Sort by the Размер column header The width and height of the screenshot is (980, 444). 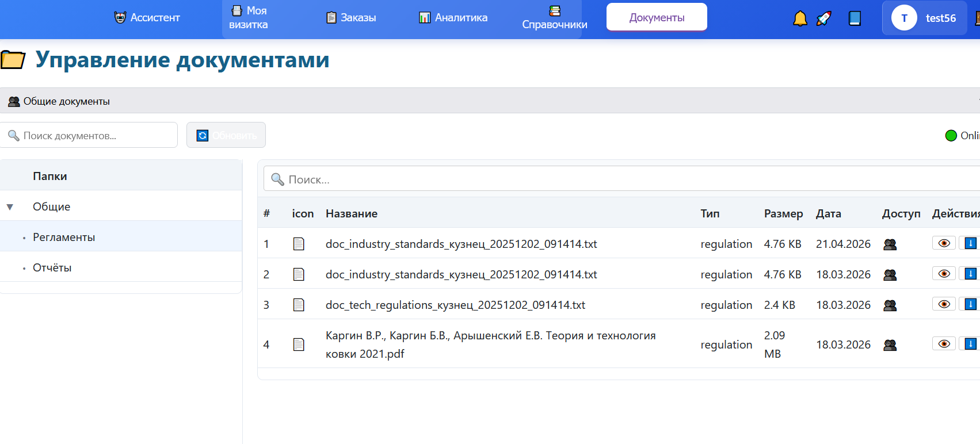click(783, 213)
